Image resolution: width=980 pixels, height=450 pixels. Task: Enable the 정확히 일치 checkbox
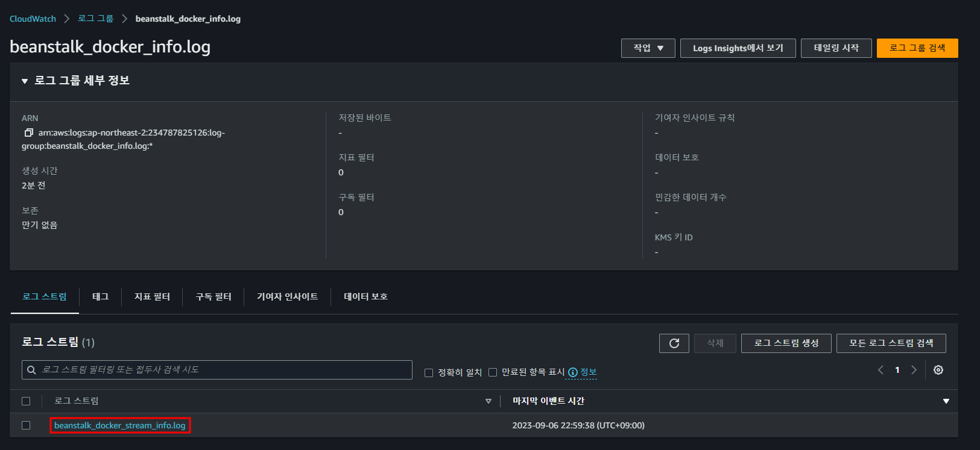tap(429, 373)
